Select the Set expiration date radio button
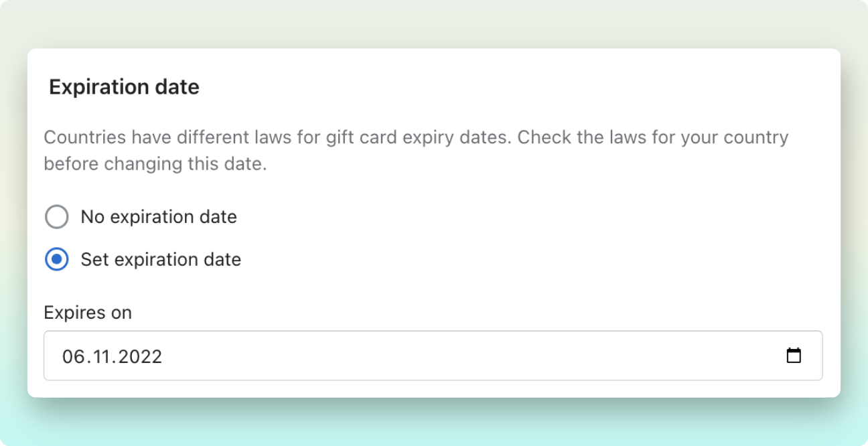The image size is (868, 446). pos(56,259)
